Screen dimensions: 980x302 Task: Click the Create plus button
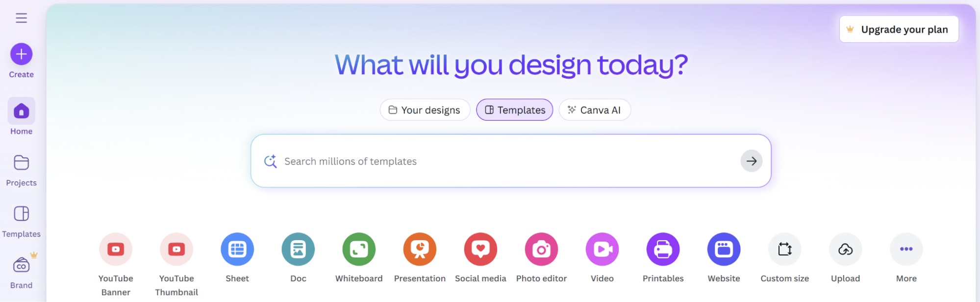[21, 54]
